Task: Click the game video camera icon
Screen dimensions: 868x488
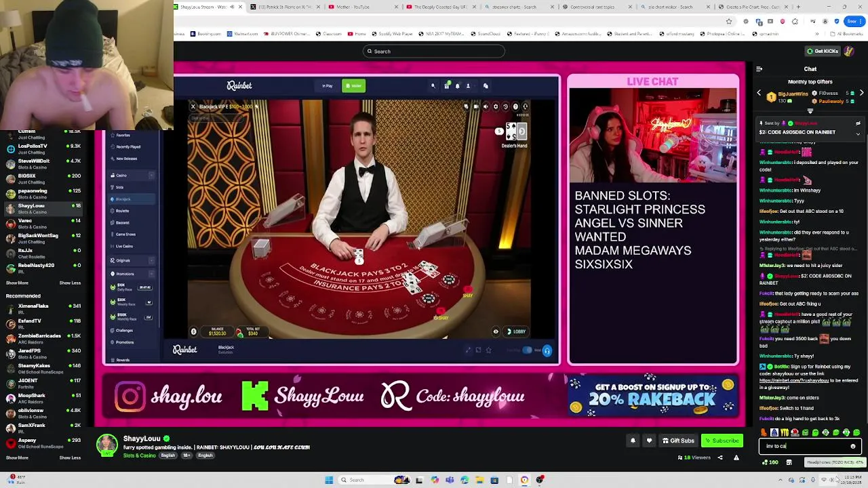Action: [476, 106]
